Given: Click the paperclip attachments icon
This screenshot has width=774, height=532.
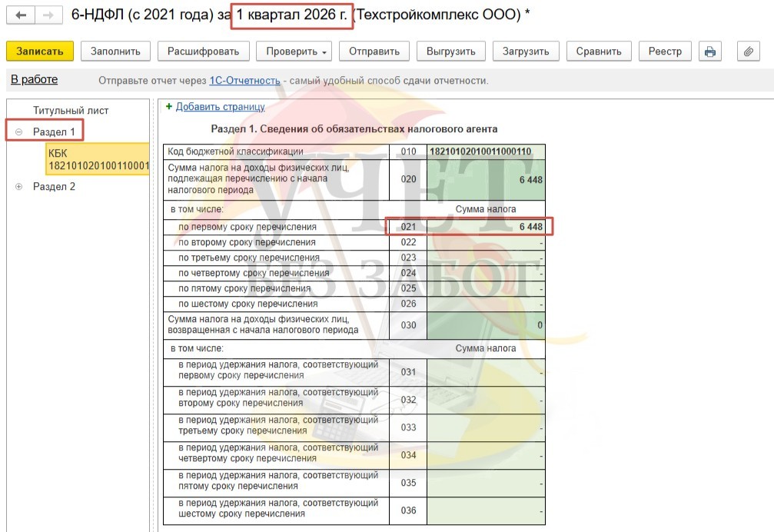Looking at the screenshot, I should (748, 52).
